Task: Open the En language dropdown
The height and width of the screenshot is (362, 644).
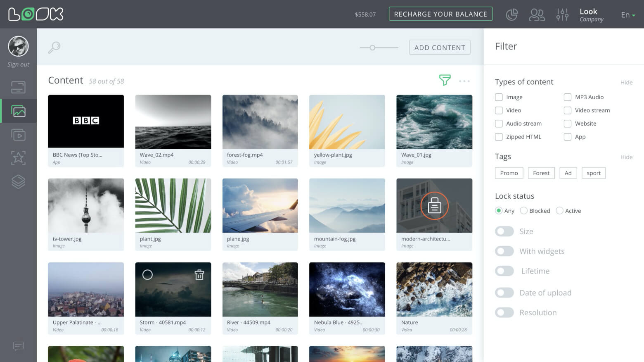Action: 627,15
